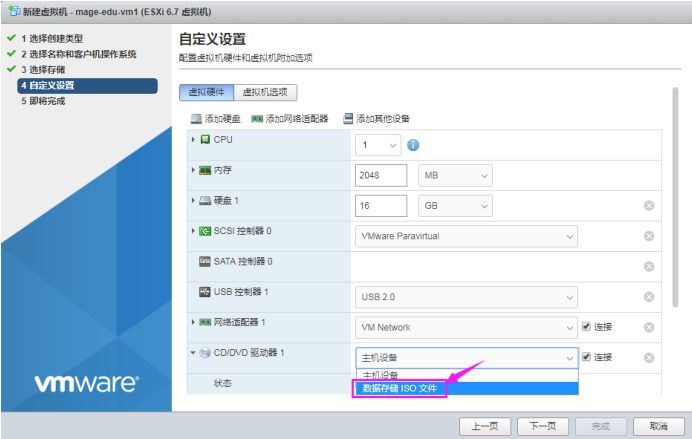Screen dimensions: 692x439
Task: Click the Add other device label
Action: tap(383, 119)
